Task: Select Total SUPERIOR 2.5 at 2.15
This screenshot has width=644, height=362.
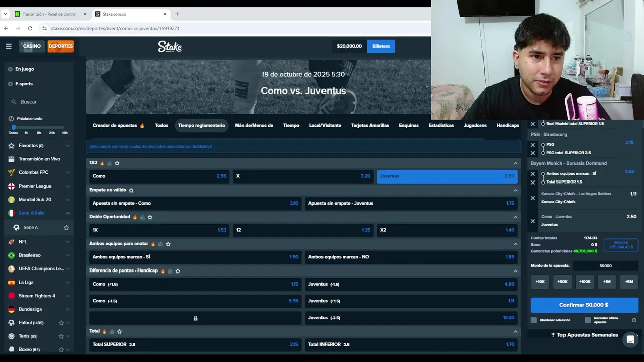Action: pyautogui.click(x=195, y=344)
